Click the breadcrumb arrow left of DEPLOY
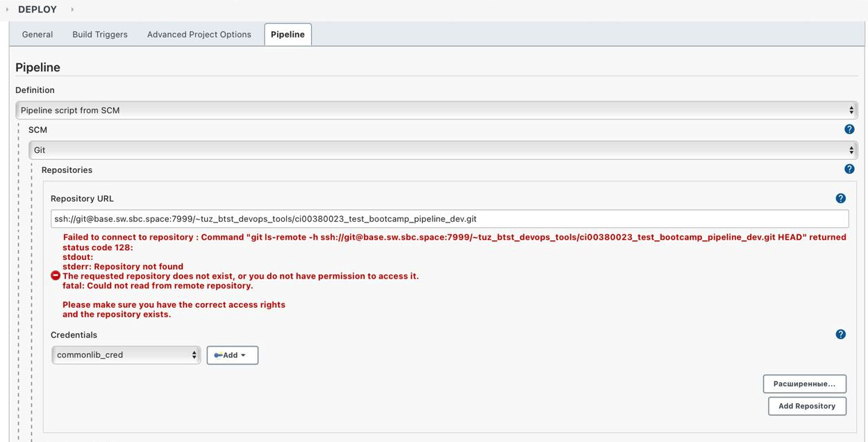 pyautogui.click(x=8, y=10)
